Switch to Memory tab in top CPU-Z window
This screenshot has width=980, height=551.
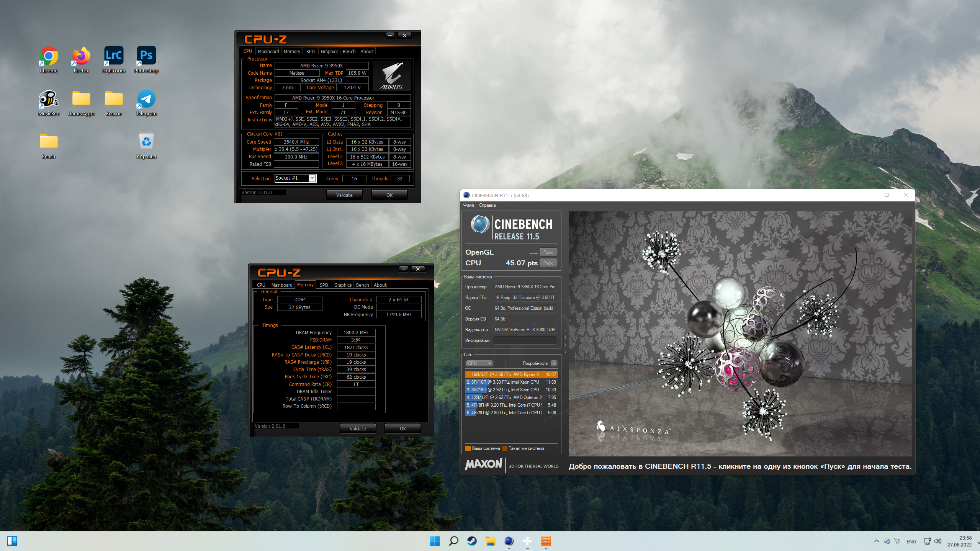point(292,51)
